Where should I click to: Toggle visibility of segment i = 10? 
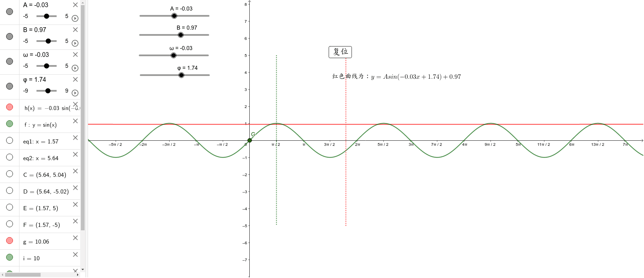pyautogui.click(x=10, y=257)
